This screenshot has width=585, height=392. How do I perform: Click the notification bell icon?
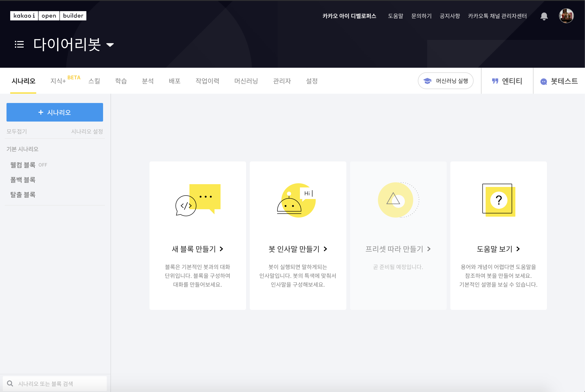coord(544,16)
